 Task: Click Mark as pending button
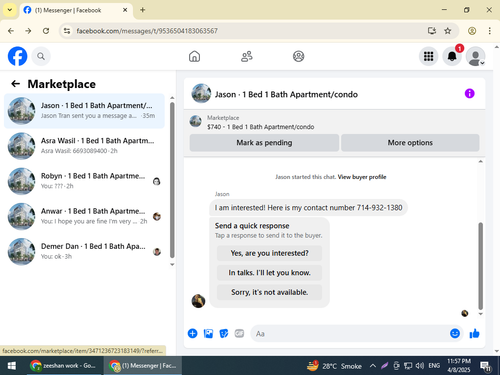(264, 143)
